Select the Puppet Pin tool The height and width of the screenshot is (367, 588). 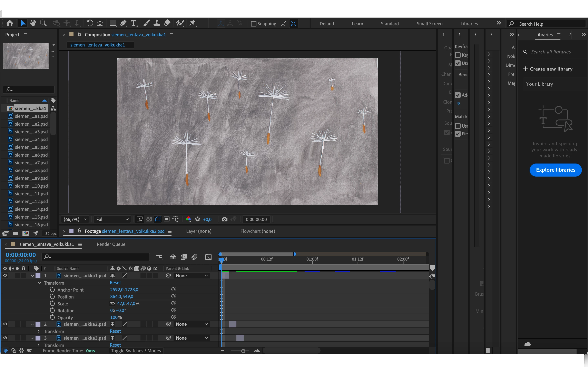(193, 23)
